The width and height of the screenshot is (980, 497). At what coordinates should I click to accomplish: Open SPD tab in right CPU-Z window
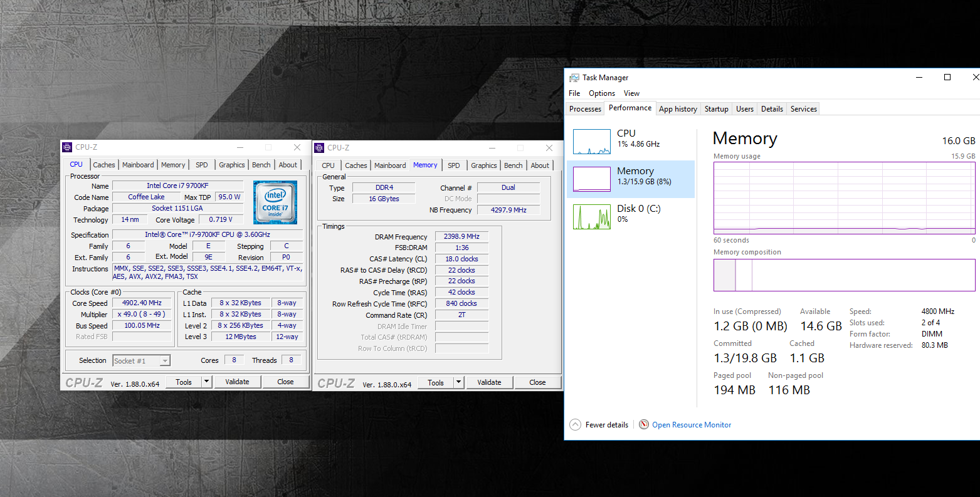coord(454,165)
